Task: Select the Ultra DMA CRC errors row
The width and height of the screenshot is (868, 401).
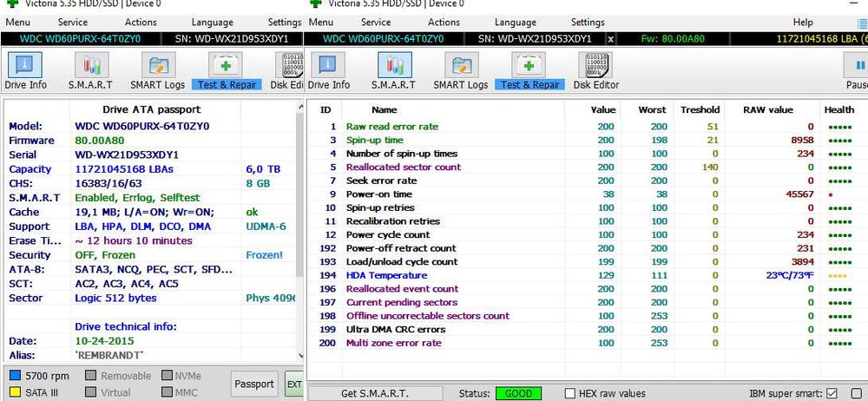Action: click(586, 329)
